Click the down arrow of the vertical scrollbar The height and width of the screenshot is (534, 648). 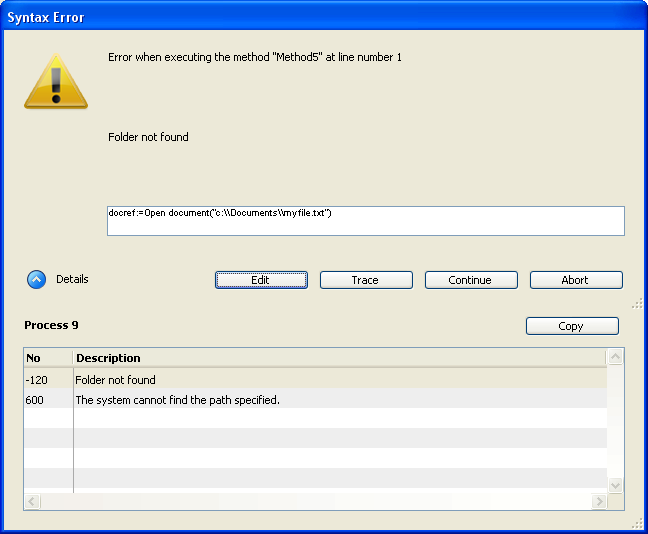coord(616,485)
